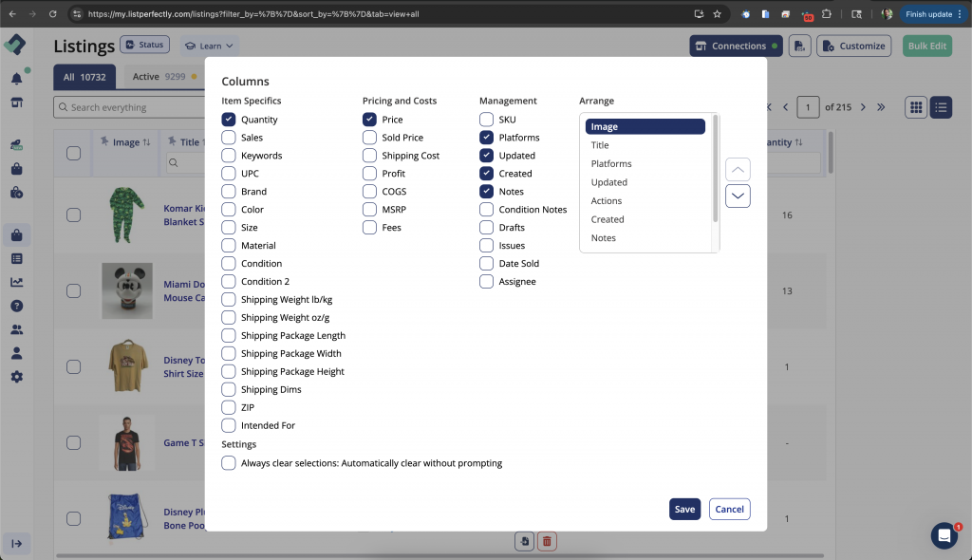Switch to grid view using the grid icon

point(915,107)
